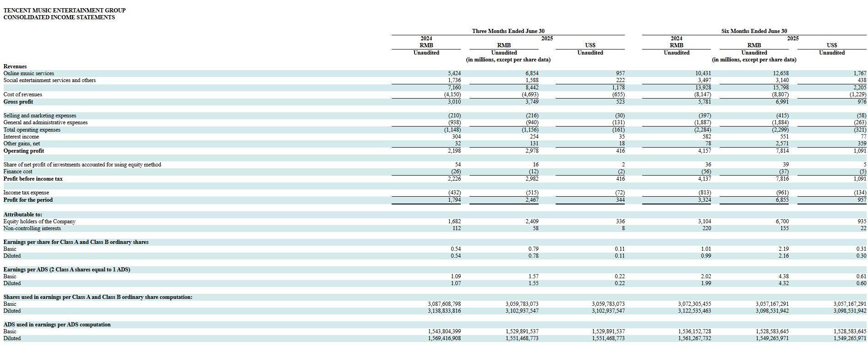Click the 'Three Months Ended June 30' header
This screenshot has width=868, height=353.
508,31
